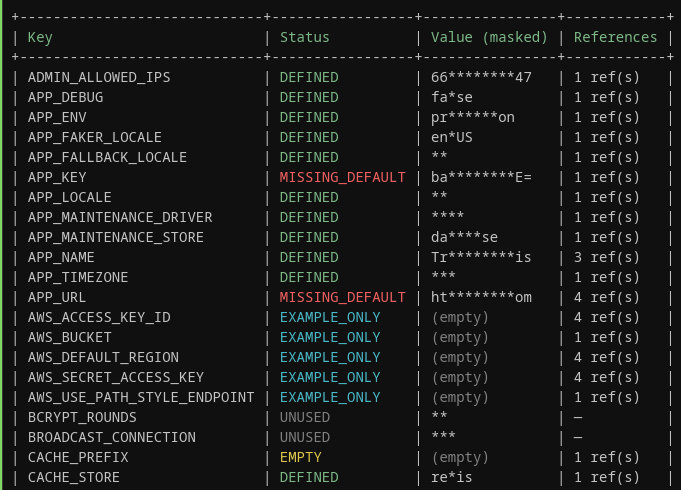
Task: Click the (empty) value for AWS_DEFAULT_REGION
Action: (460, 357)
